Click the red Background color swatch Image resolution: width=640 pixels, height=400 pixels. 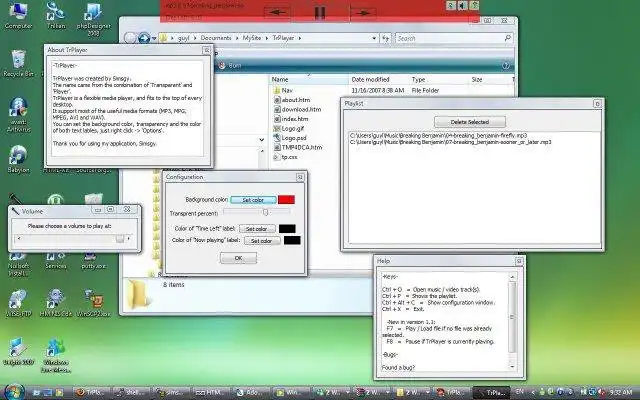pos(286,200)
